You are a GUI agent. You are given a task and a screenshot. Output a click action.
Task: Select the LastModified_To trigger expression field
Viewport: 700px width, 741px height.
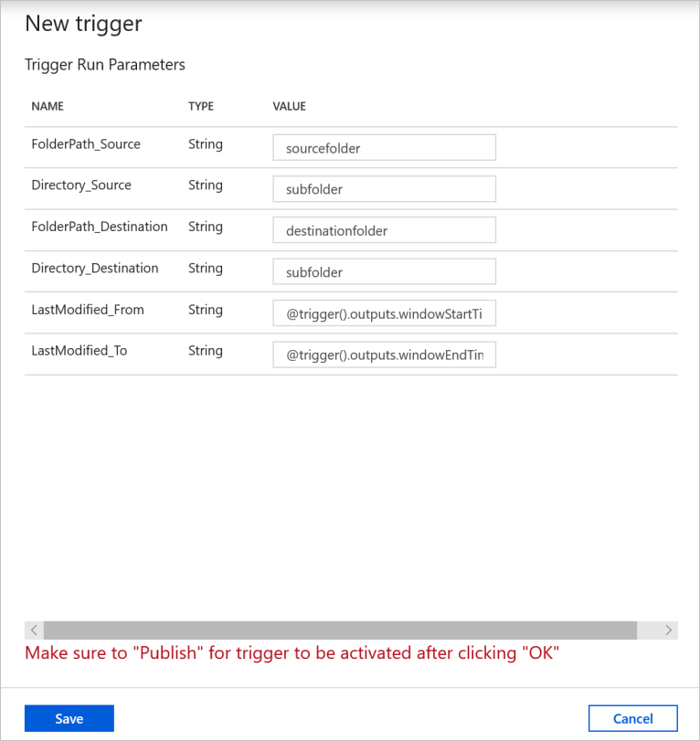pos(384,355)
